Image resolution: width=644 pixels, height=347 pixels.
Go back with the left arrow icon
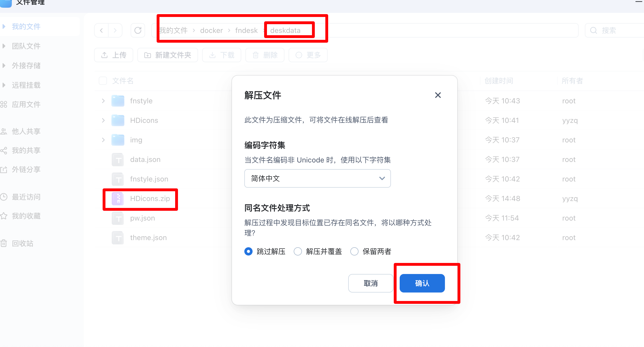click(101, 30)
